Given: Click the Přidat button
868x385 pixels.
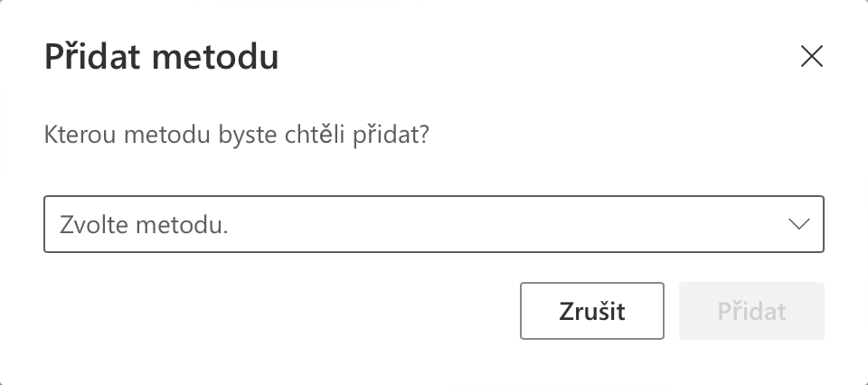Looking at the screenshot, I should (x=751, y=311).
